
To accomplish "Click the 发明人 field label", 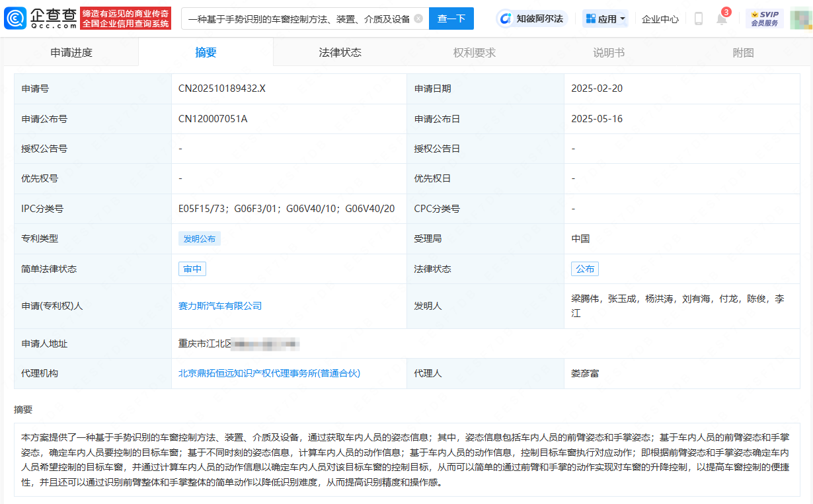I will (x=428, y=306).
